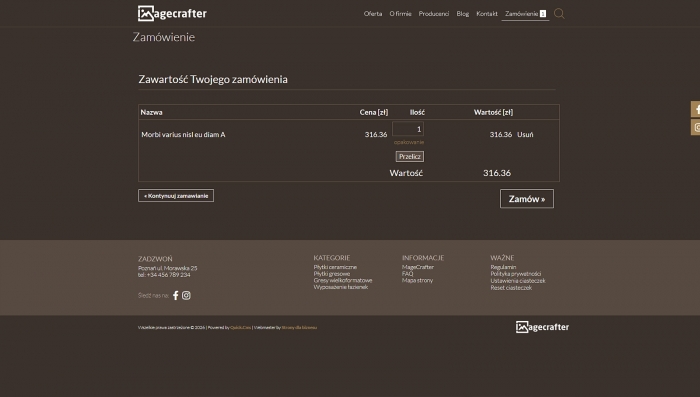
Task: Click the address Poznań ul. Morawska 25
Action: 167,268
